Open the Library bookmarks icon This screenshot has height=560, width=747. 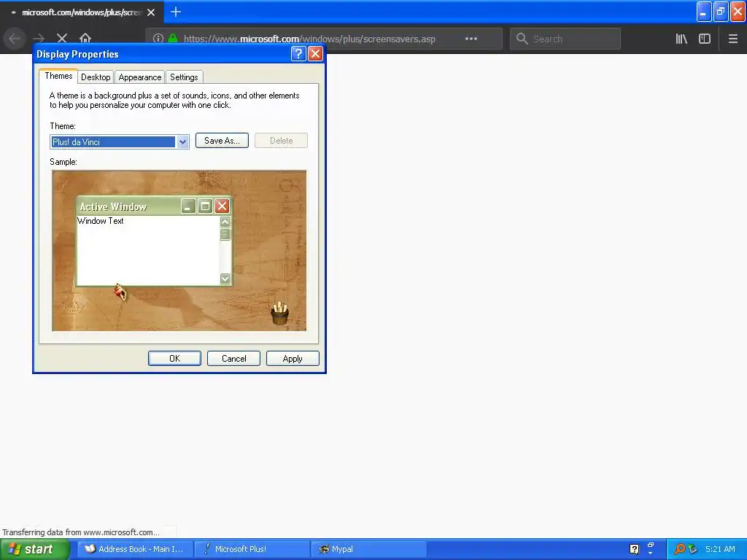[681, 39]
